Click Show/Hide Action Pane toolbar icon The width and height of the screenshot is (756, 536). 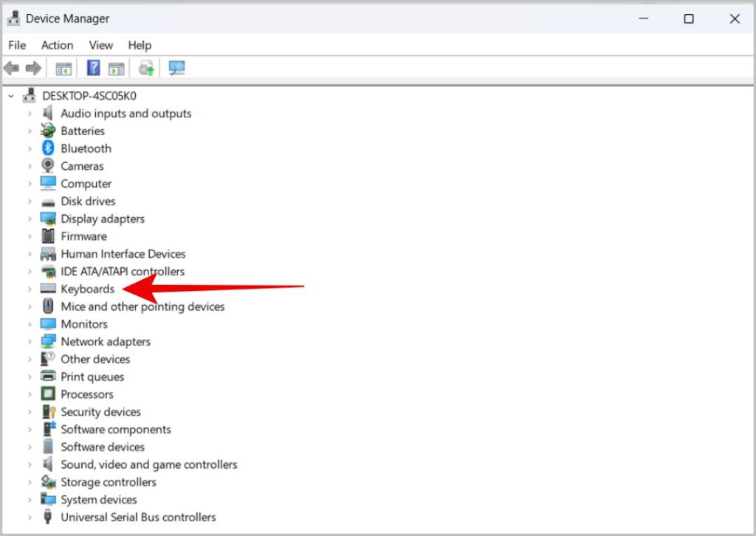(x=116, y=69)
